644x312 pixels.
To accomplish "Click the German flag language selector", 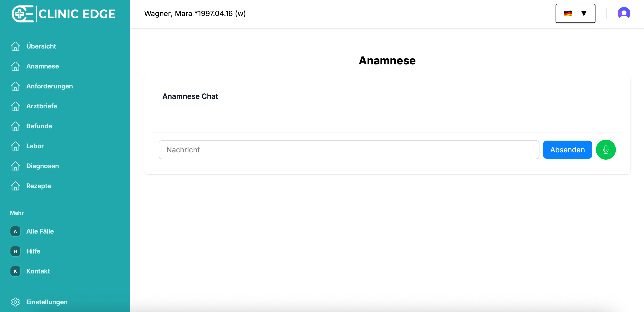I will (x=568, y=14).
